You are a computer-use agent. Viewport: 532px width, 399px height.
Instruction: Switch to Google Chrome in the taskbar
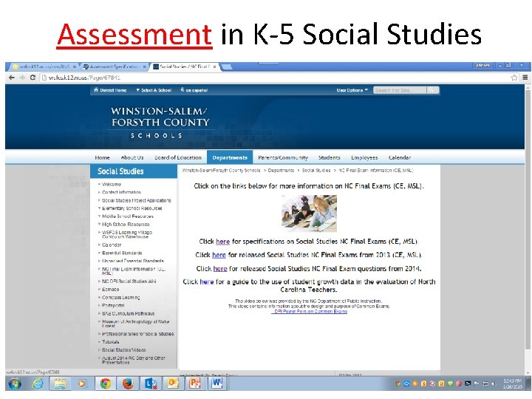pos(106,383)
